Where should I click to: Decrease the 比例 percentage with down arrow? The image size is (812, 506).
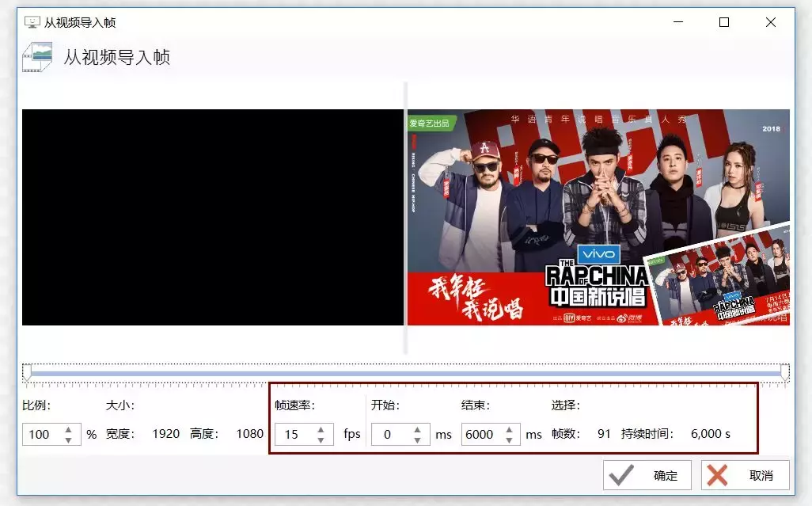(68, 439)
